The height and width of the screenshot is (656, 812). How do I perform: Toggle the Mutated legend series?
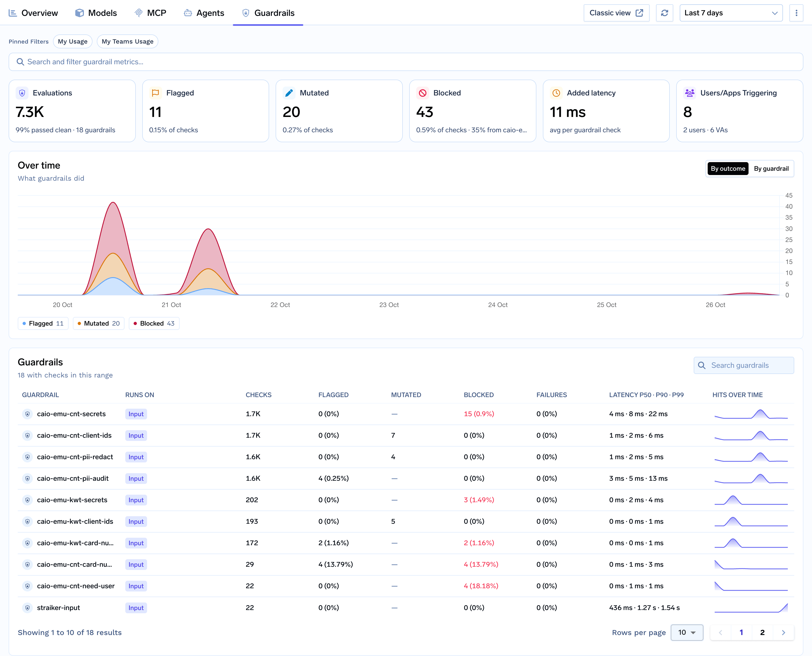click(99, 323)
